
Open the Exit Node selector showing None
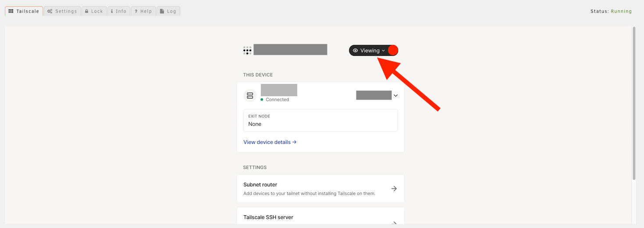(320, 120)
